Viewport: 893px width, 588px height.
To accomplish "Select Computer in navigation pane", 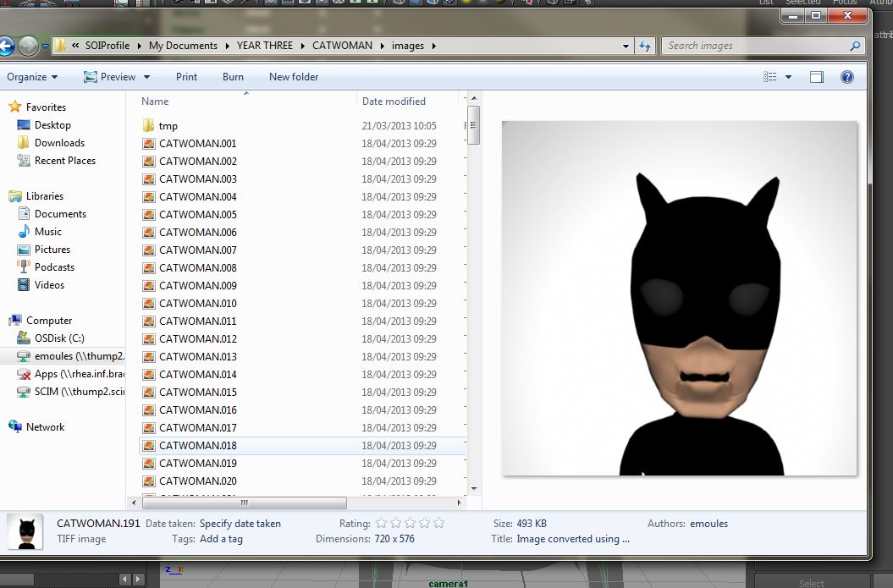I will click(x=49, y=321).
